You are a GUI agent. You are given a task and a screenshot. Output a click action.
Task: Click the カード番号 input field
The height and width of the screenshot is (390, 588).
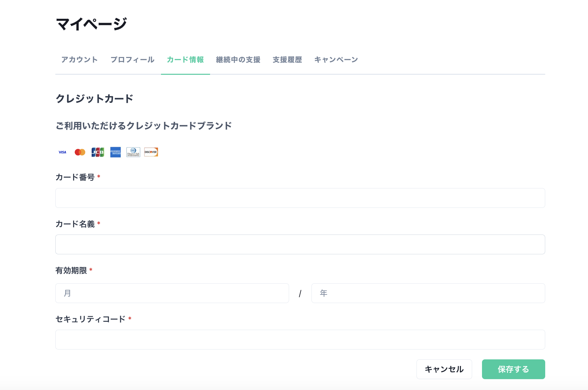pos(300,198)
